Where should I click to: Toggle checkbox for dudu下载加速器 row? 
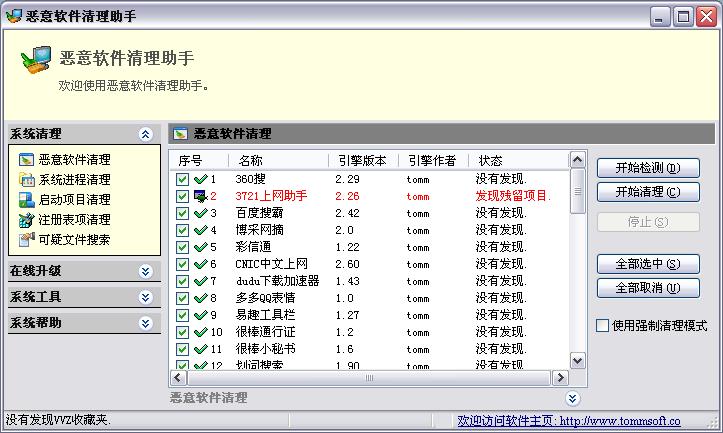(x=182, y=281)
